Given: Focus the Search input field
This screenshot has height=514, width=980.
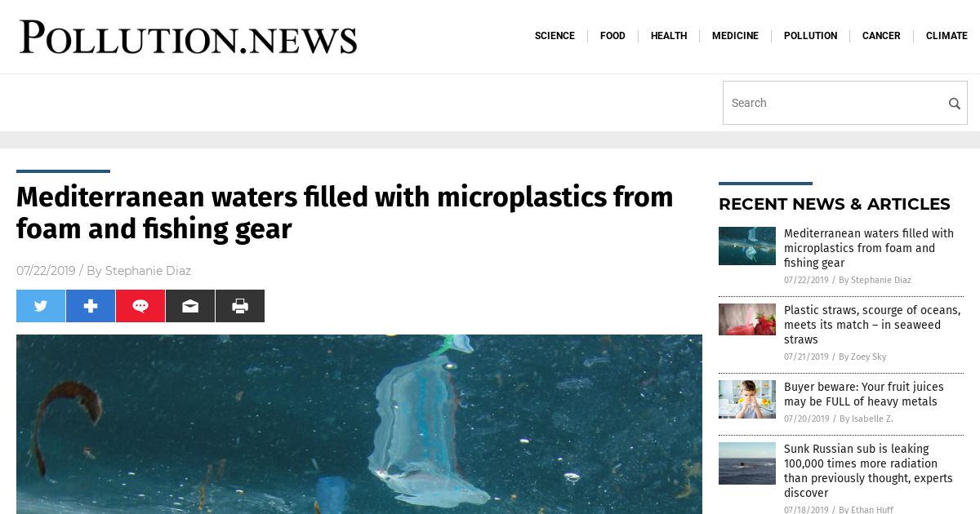Looking at the screenshot, I should pyautogui.click(x=835, y=103).
